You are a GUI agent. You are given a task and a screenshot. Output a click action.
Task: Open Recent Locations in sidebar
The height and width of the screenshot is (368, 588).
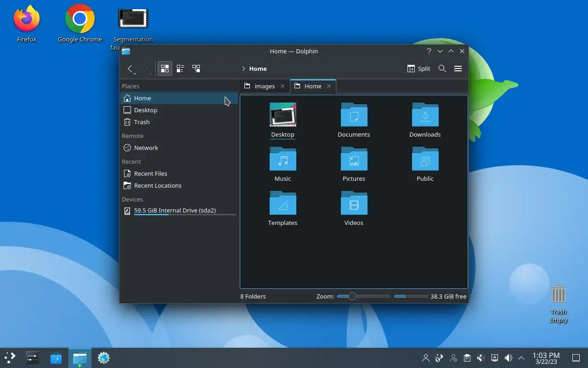[x=179, y=185]
